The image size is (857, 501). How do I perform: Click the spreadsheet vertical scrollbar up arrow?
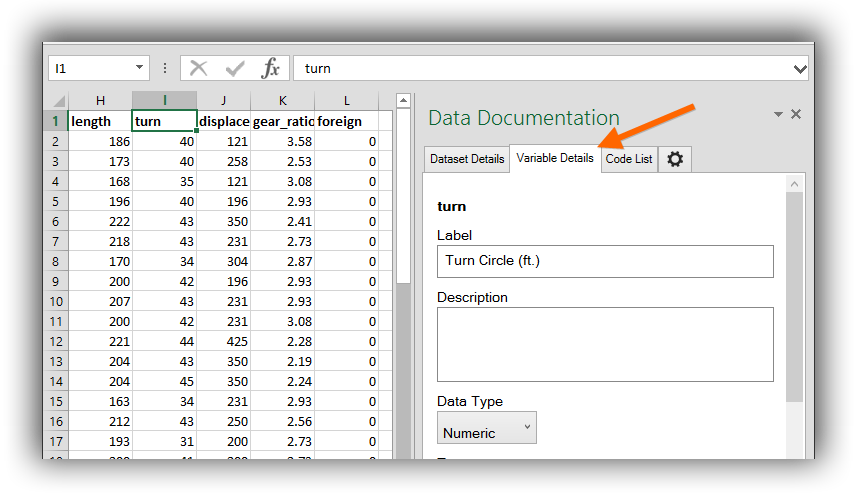click(x=403, y=100)
